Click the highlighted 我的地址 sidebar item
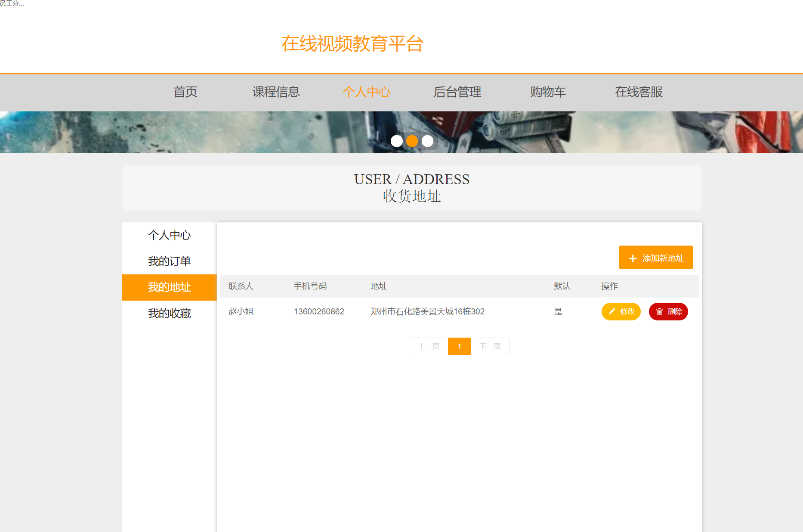This screenshot has width=803, height=532. [x=169, y=287]
